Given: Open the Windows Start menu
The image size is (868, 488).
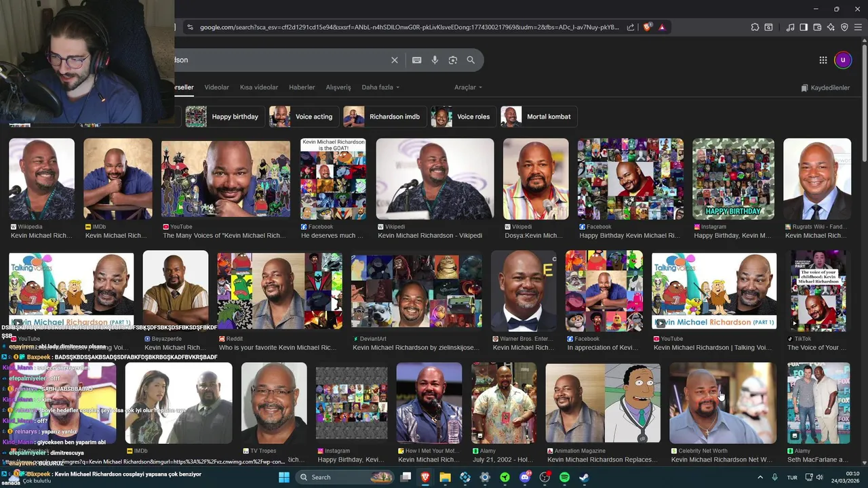Looking at the screenshot, I should [284, 477].
